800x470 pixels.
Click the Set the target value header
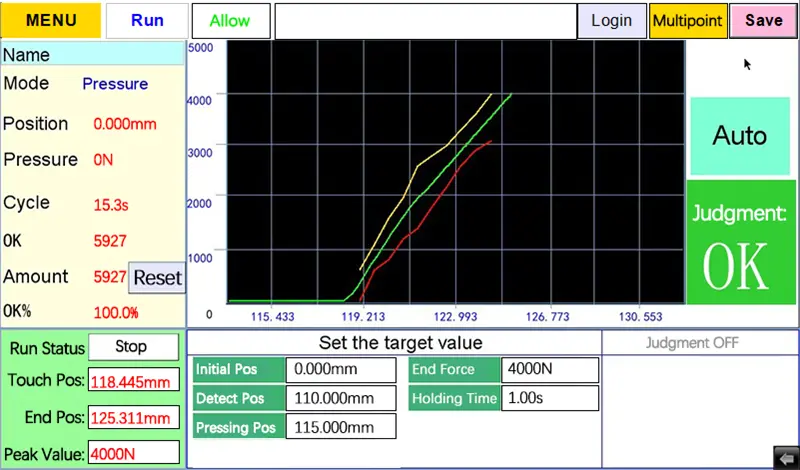pyautogui.click(x=401, y=342)
